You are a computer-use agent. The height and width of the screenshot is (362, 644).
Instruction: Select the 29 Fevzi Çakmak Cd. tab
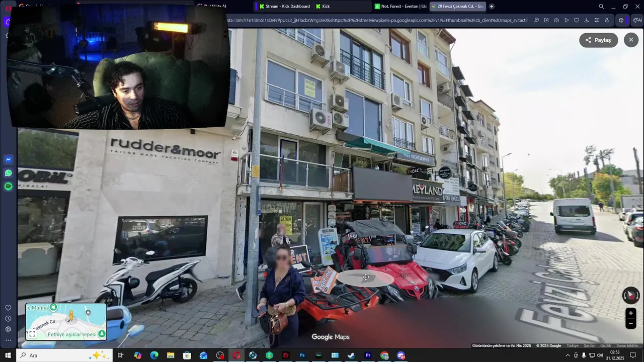click(459, 6)
